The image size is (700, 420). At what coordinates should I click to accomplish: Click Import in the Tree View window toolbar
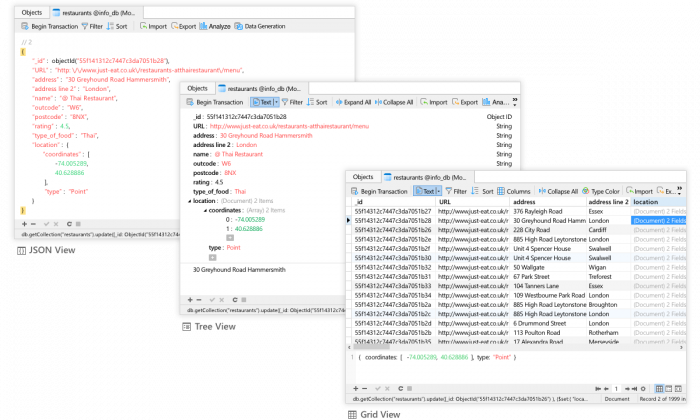433,102
